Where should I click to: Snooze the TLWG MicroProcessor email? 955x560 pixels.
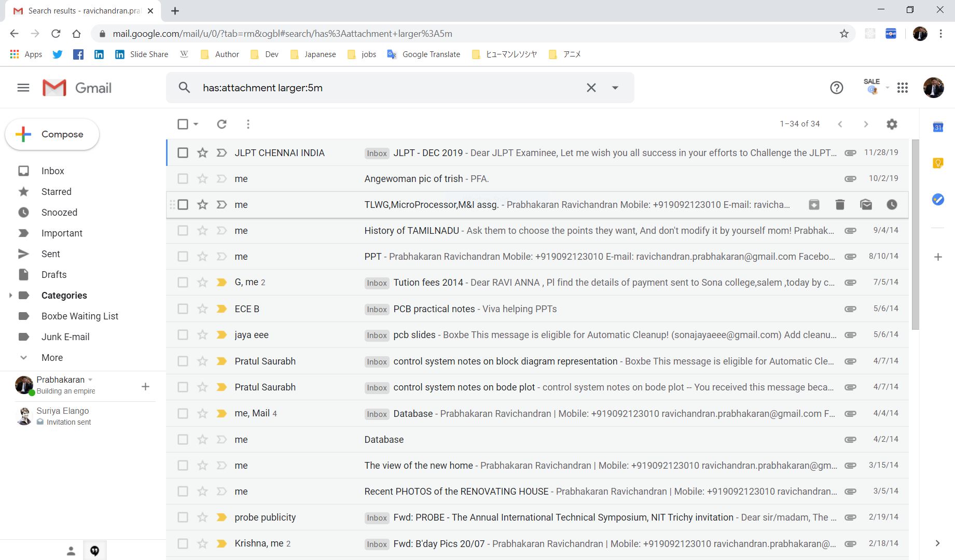click(891, 204)
